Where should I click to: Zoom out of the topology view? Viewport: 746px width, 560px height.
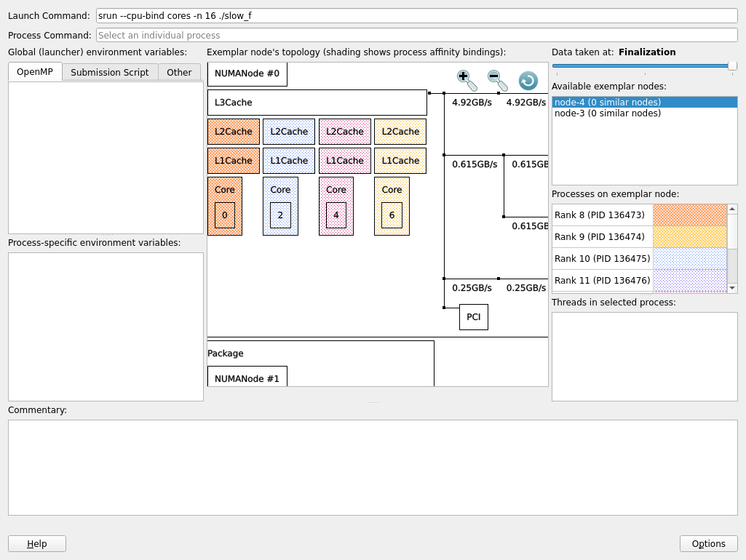(x=497, y=80)
